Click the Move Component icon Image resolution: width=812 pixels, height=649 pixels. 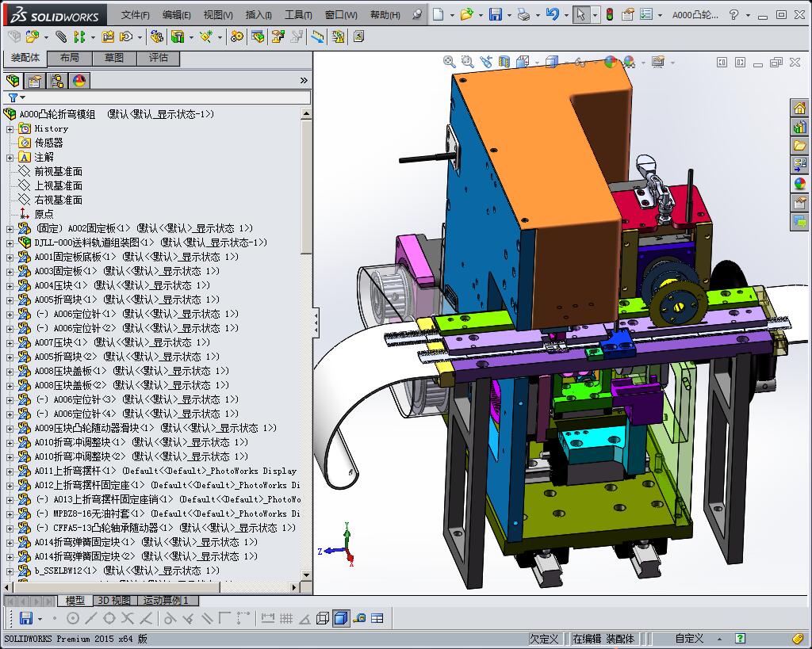point(126,36)
